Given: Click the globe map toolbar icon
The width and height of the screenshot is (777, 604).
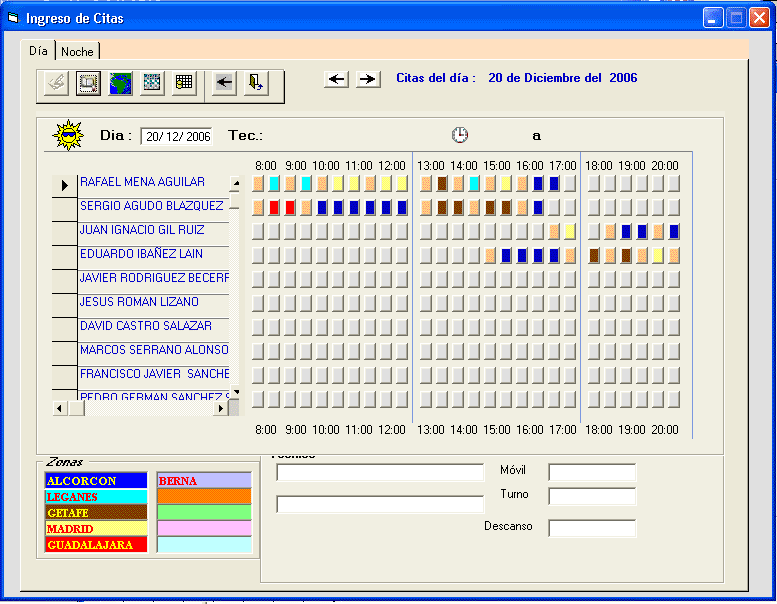Looking at the screenshot, I should [120, 83].
